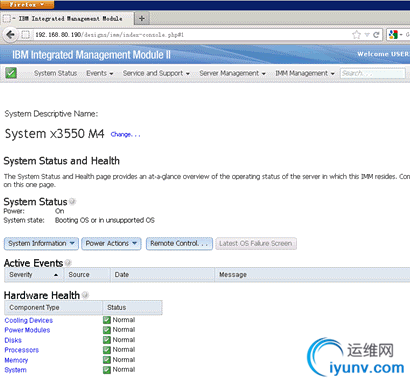
Task: Bookmark page with the star icon
Action: click(x=356, y=35)
